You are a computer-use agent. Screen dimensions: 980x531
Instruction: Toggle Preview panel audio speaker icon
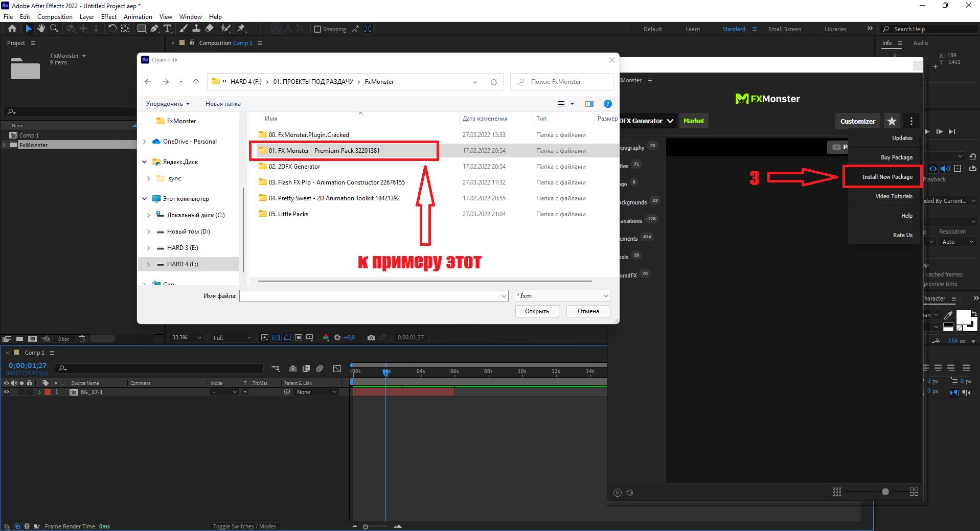pos(945,169)
